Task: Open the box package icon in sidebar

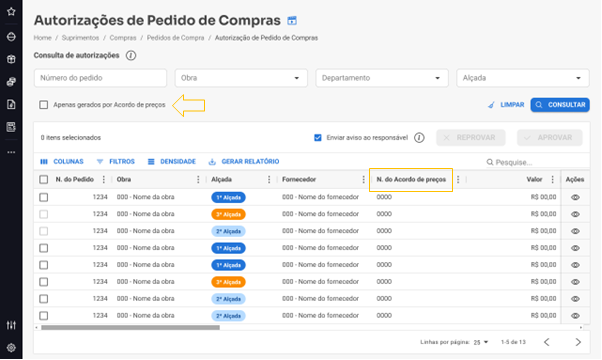Action: pos(11,59)
